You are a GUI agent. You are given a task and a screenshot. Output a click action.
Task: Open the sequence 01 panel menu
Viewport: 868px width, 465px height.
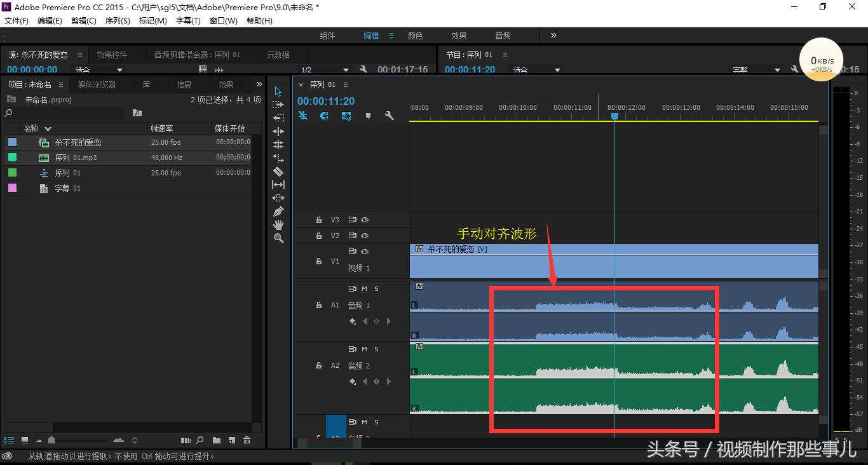[x=345, y=84]
